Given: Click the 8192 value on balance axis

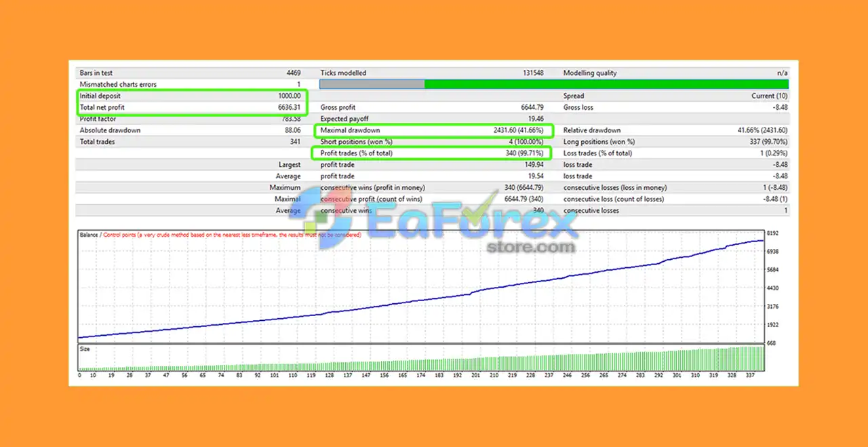Looking at the screenshot, I should point(773,233).
